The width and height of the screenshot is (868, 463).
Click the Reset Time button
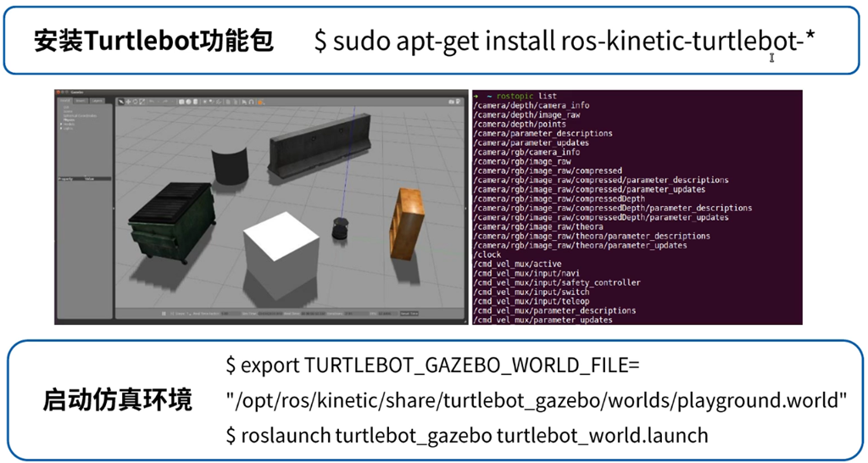pos(409,314)
